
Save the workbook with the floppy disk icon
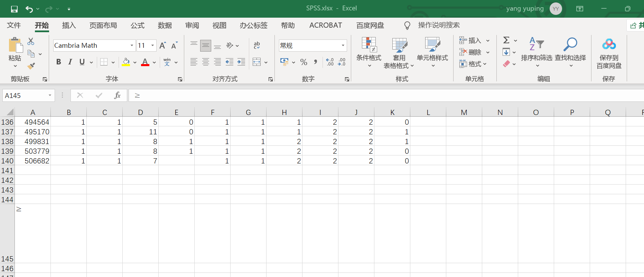[x=14, y=9]
